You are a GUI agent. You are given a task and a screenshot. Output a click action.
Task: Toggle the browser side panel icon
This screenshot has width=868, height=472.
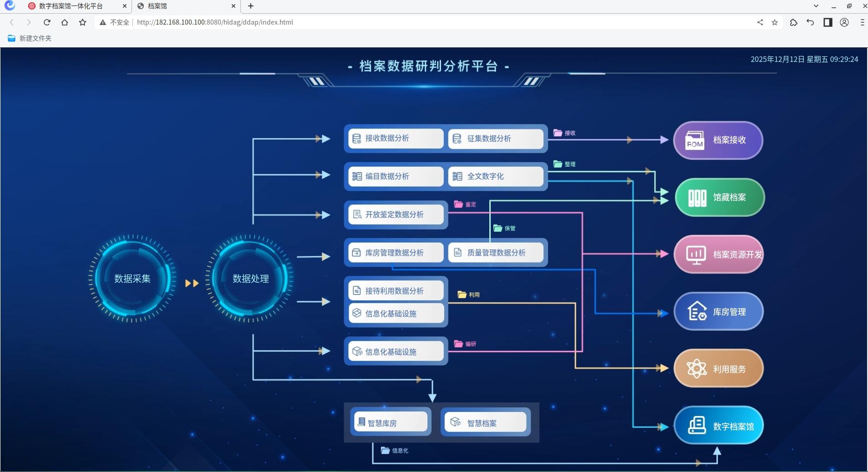[x=827, y=22]
